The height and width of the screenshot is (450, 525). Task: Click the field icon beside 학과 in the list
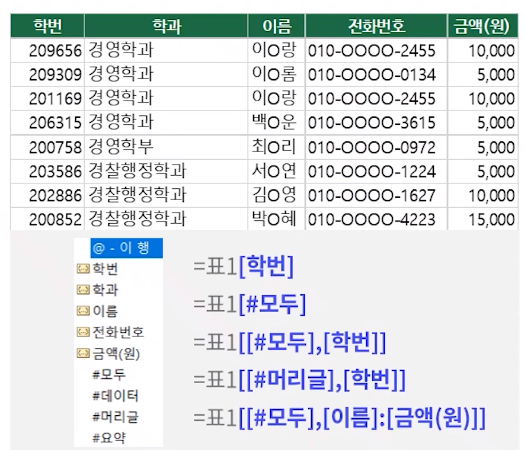point(83,290)
